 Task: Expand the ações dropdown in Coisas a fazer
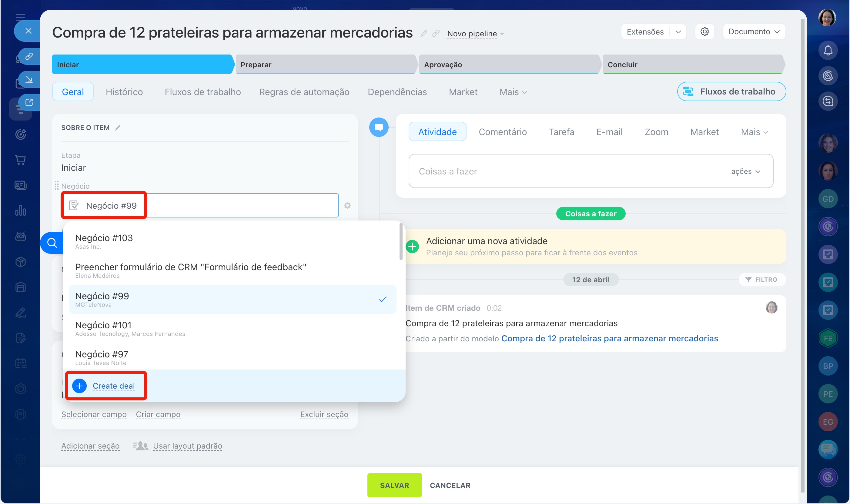click(x=745, y=171)
